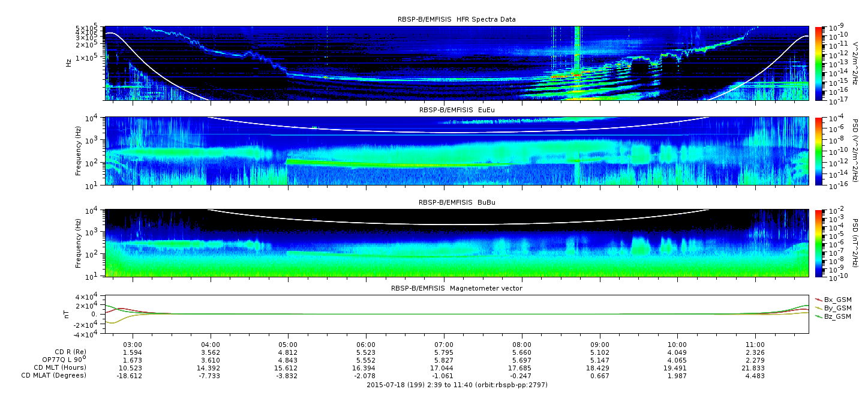Select the Bz_GSM legend entry
The height and width of the screenshot is (395, 868).
tap(837, 316)
